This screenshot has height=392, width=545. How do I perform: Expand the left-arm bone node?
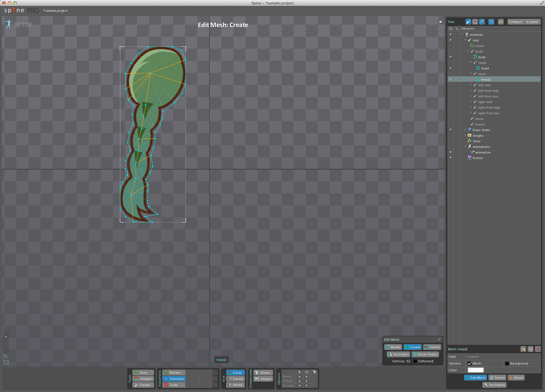coord(471,85)
